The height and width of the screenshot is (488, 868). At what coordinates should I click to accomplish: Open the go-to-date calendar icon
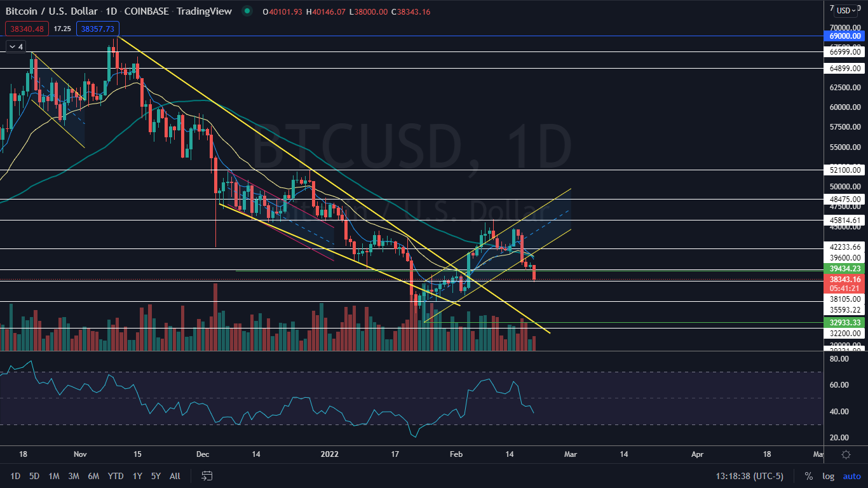(207, 476)
